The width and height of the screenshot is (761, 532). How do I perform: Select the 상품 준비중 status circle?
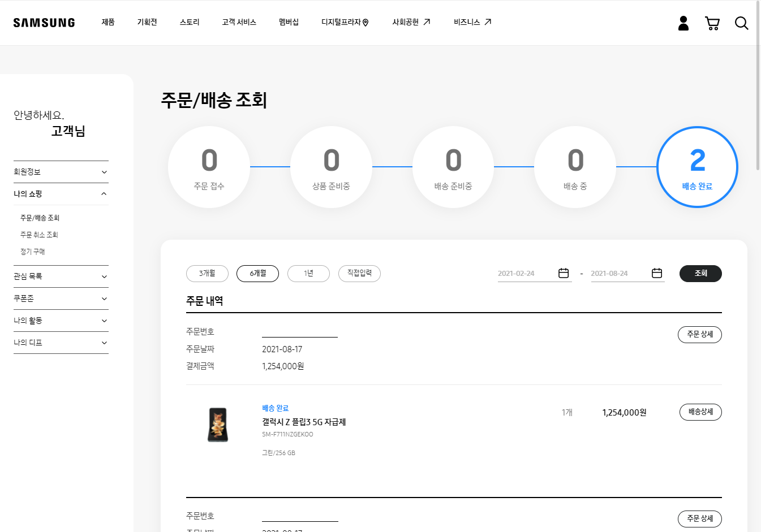click(x=331, y=167)
